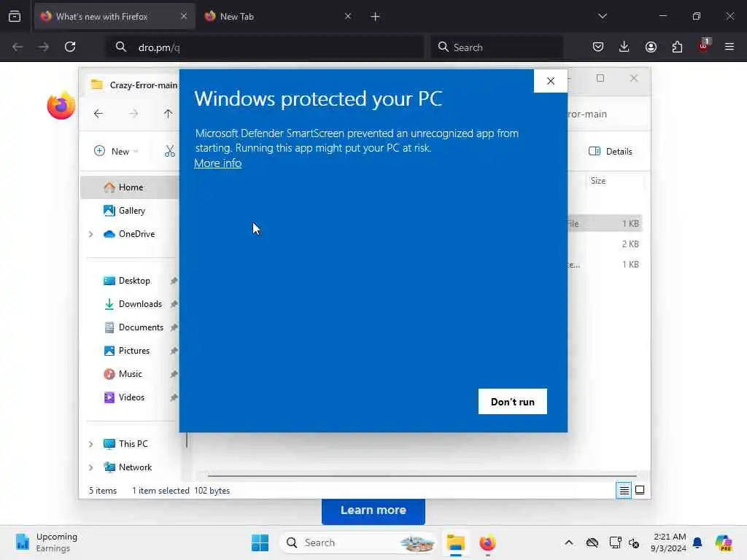The width and height of the screenshot is (747, 560).
Task: Expand the Network tree node
Action: click(90, 467)
